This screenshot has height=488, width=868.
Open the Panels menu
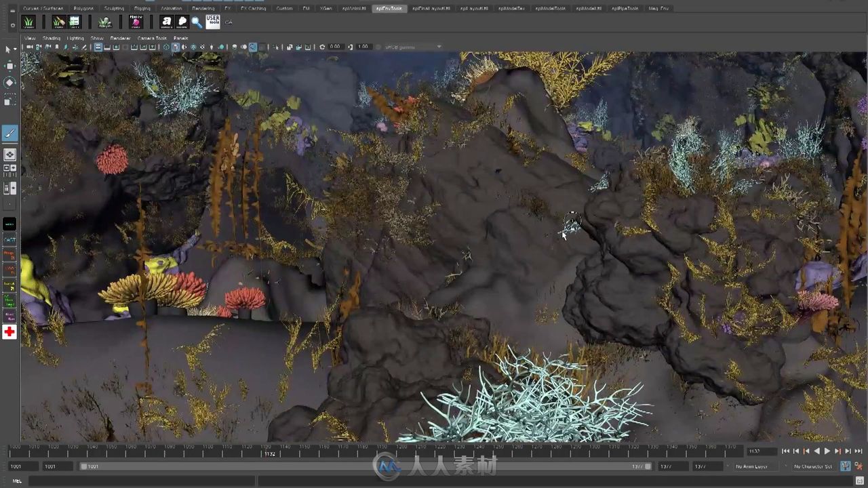point(180,38)
